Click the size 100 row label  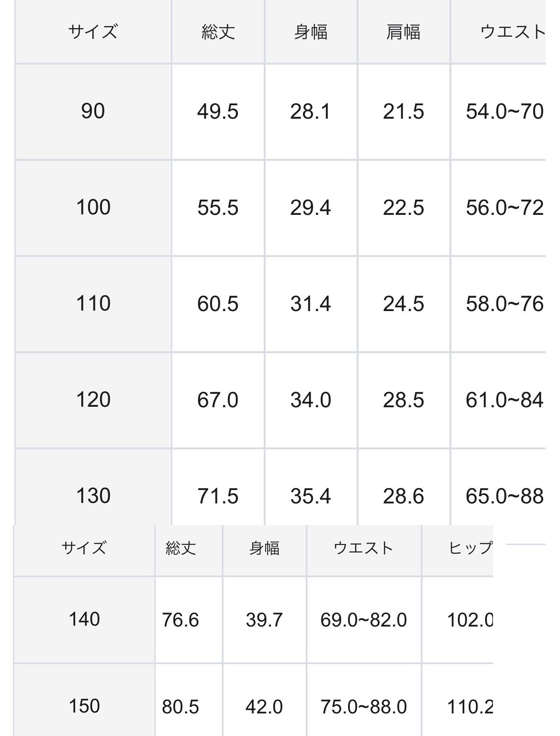click(93, 207)
